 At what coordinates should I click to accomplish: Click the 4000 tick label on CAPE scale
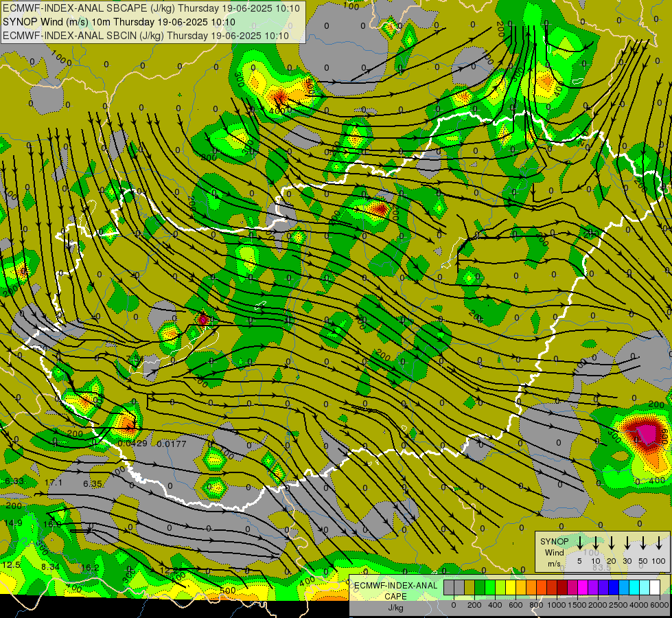(x=639, y=605)
